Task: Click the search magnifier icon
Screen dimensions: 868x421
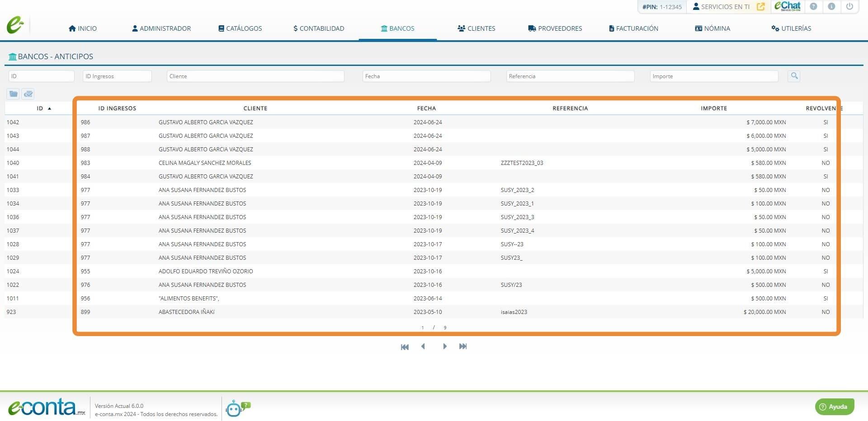Action: pos(794,76)
